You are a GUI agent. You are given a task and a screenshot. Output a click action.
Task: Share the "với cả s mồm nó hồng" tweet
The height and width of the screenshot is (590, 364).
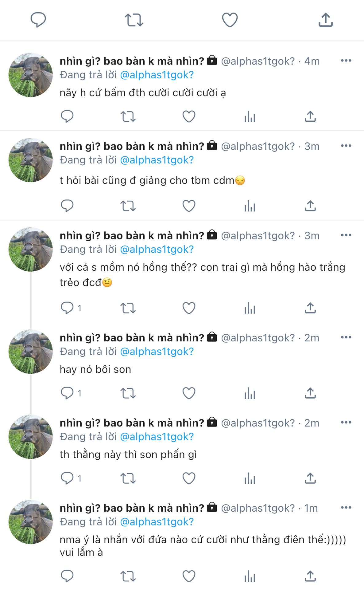point(310,308)
